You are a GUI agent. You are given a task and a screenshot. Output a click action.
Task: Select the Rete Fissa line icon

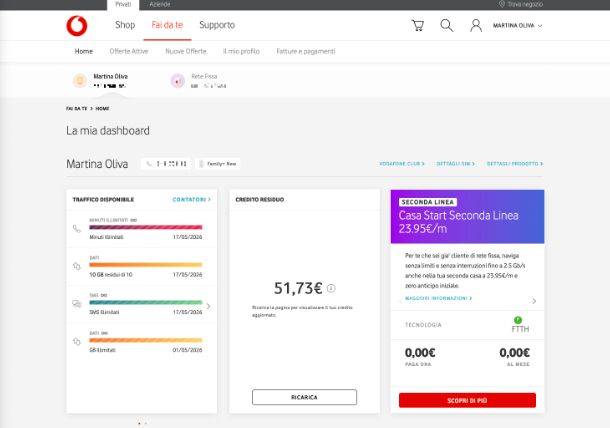(177, 81)
